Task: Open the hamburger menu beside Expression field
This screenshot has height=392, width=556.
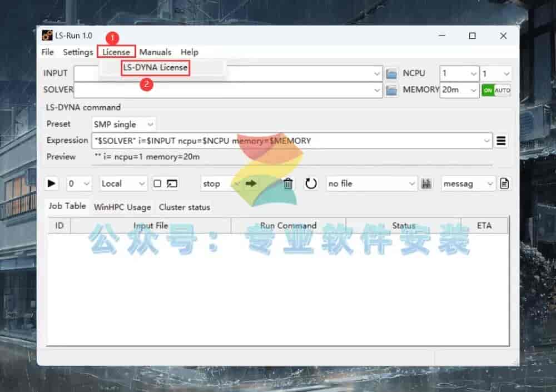Action: click(501, 141)
